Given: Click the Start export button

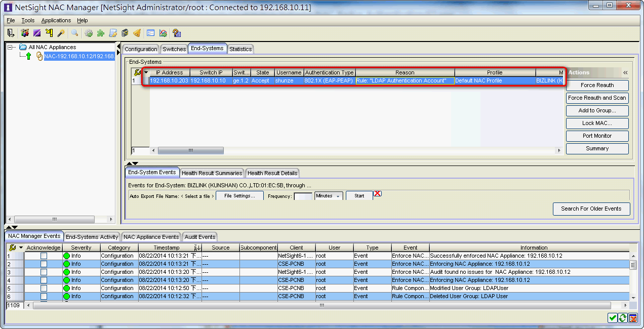Looking at the screenshot, I should 359,196.
